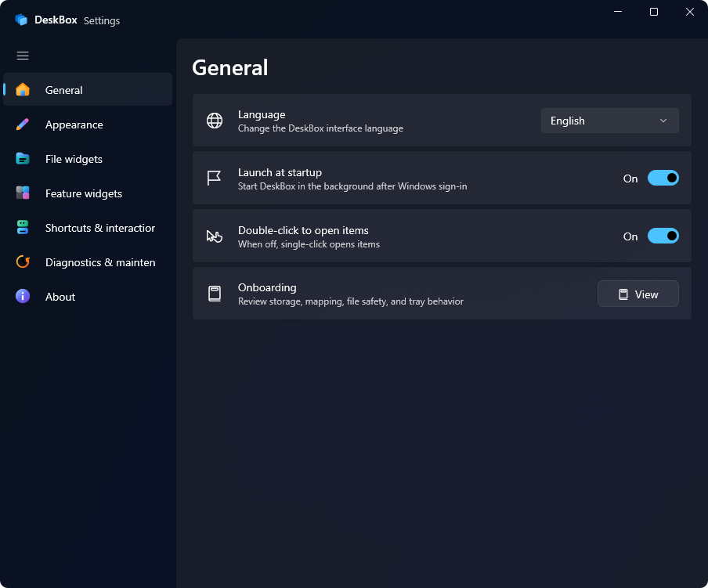
Task: Click the pencil icon next to Appearance
Action: click(x=23, y=124)
